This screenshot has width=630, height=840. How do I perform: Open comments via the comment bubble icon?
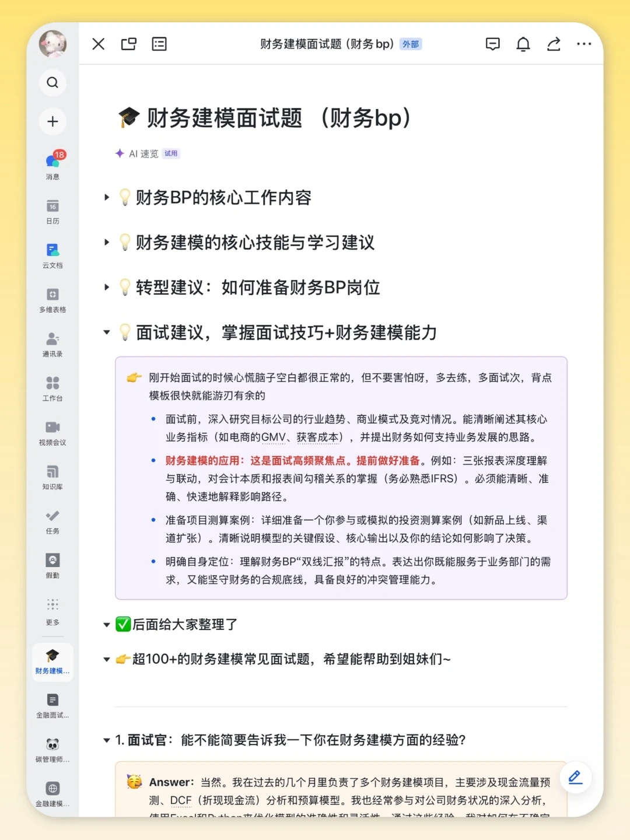pos(493,44)
